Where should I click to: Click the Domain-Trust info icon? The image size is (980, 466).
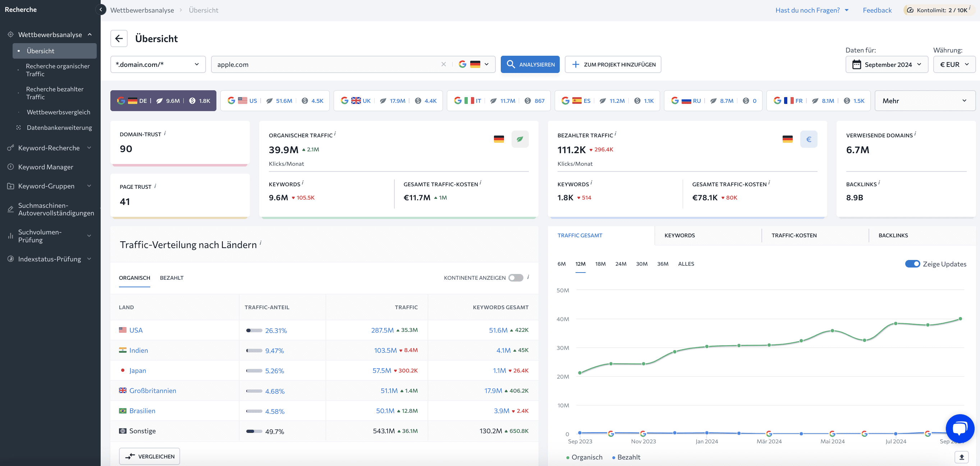[165, 133]
